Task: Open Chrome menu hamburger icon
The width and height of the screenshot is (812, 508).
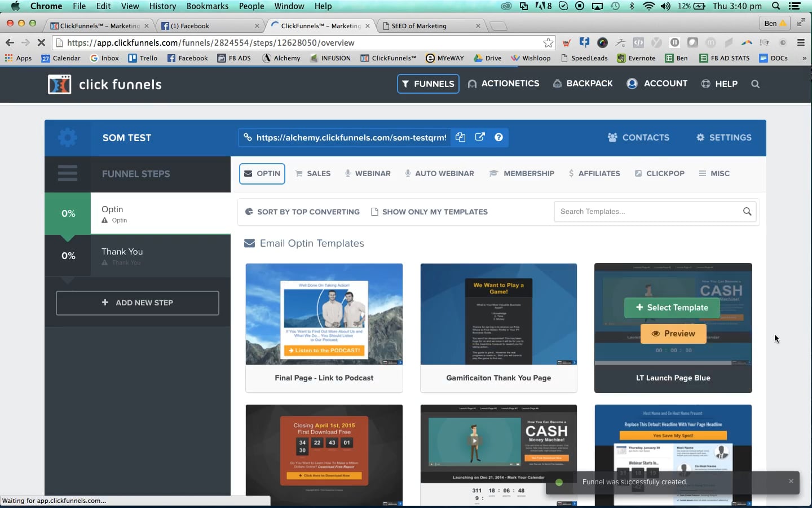Action: (x=801, y=42)
